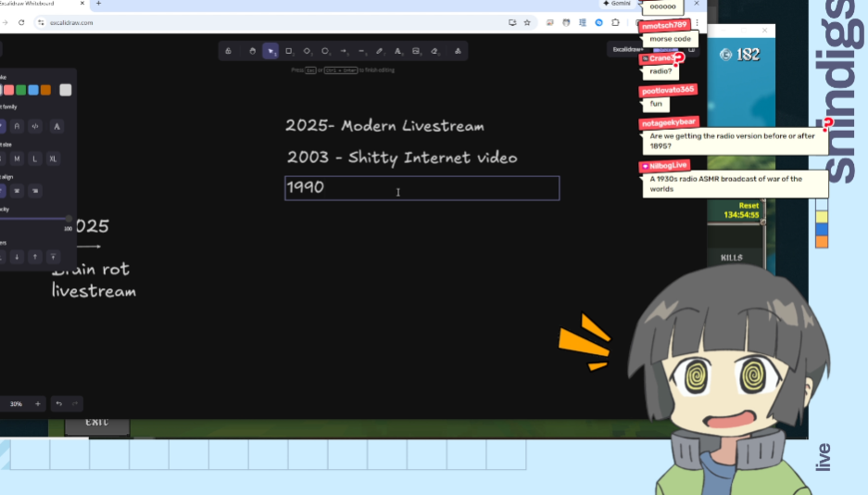Image resolution: width=868 pixels, height=495 pixels.
Task: Click the 2025- Modern Livestream text
Action: [x=384, y=126]
